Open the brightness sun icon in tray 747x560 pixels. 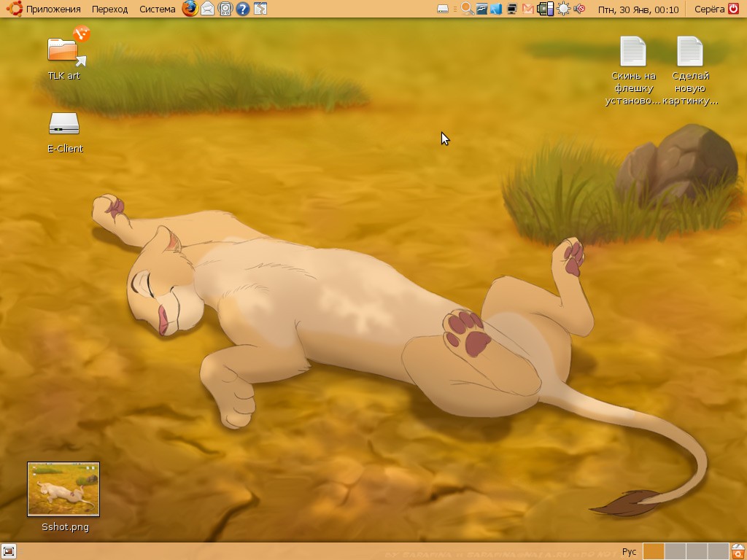coord(563,9)
